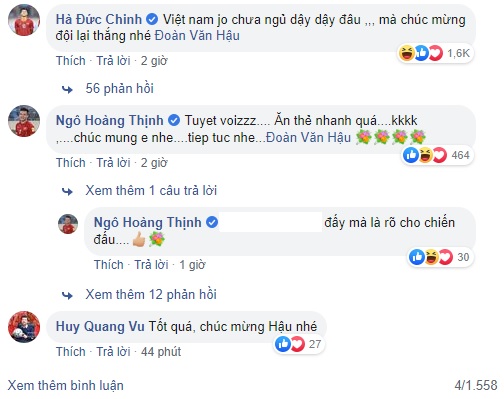Image resolution: width=504 pixels, height=399 pixels.
Task: View the 27 reactions on Huy Quang Vu's comment
Action: (298, 344)
